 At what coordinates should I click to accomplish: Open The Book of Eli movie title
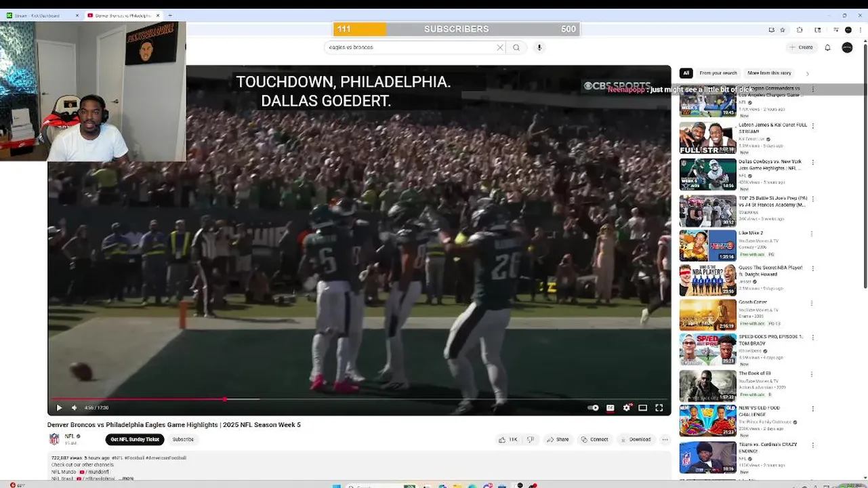coord(754,373)
